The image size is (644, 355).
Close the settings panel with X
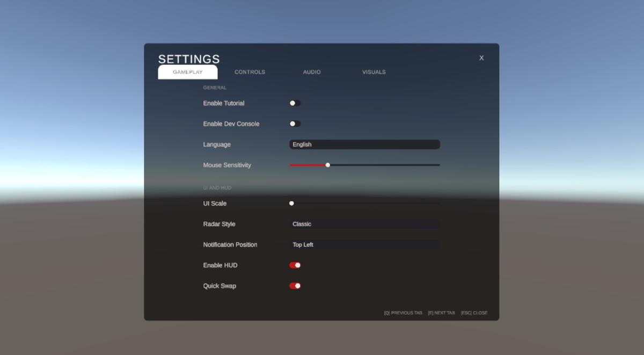pyautogui.click(x=481, y=58)
